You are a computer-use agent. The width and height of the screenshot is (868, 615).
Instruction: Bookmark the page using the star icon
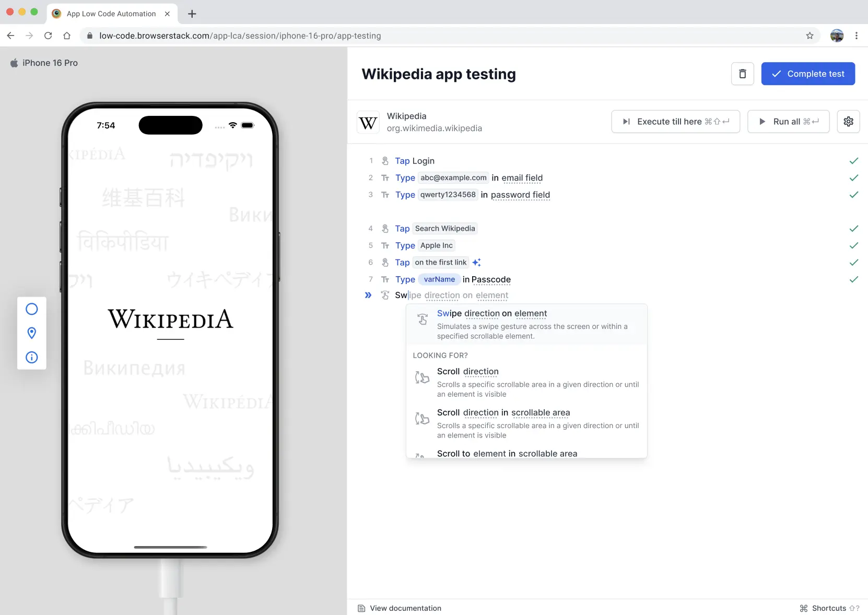tap(810, 36)
